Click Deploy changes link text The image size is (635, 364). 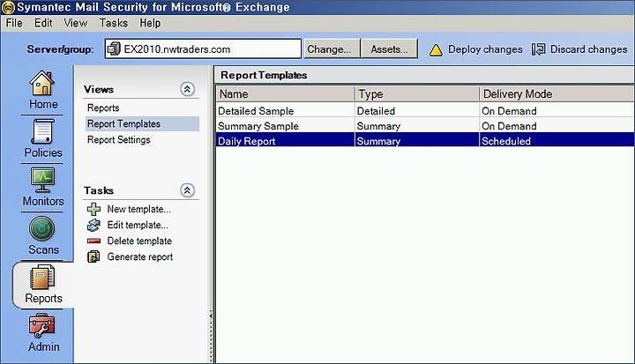point(485,49)
